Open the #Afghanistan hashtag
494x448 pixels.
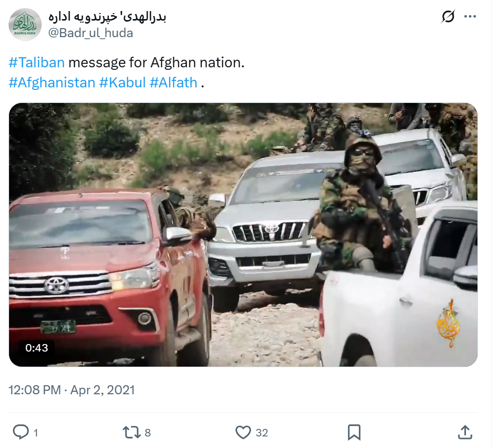[52, 83]
